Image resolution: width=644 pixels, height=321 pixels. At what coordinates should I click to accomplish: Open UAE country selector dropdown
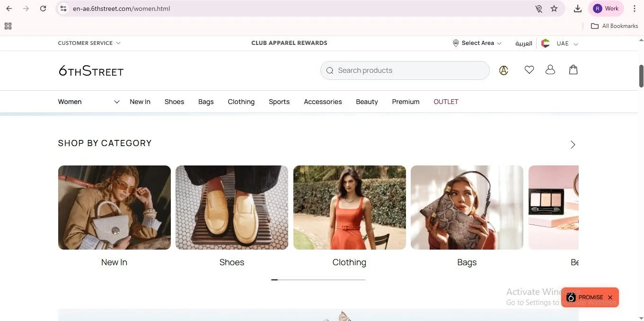(560, 43)
